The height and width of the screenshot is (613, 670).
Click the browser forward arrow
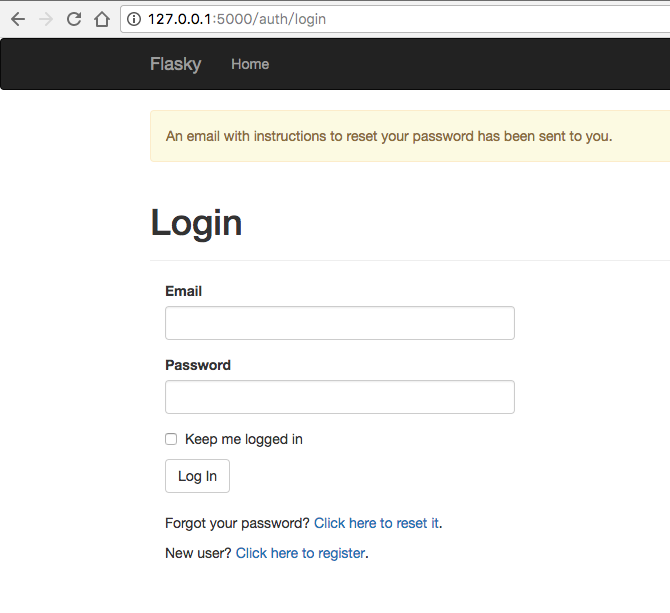[46, 19]
